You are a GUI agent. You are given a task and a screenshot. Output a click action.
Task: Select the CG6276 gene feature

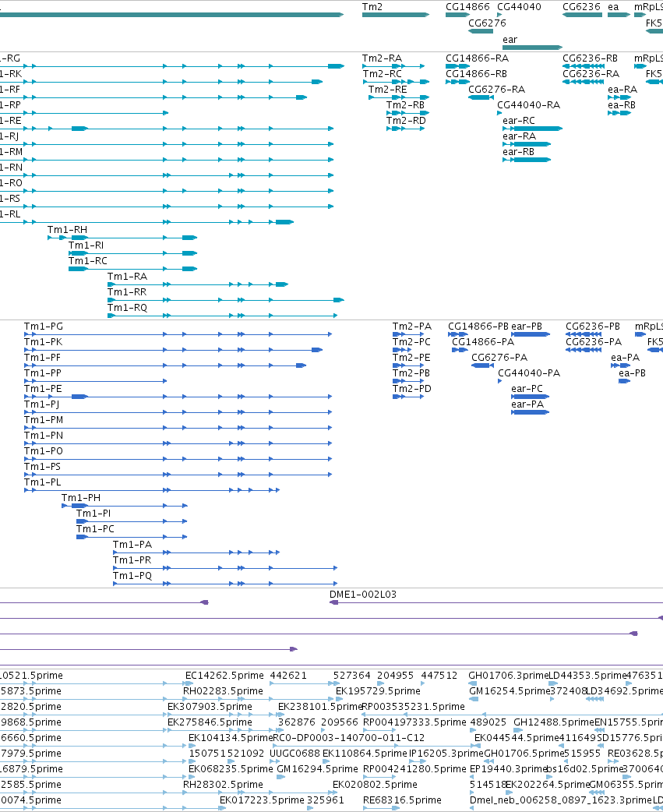481,31
